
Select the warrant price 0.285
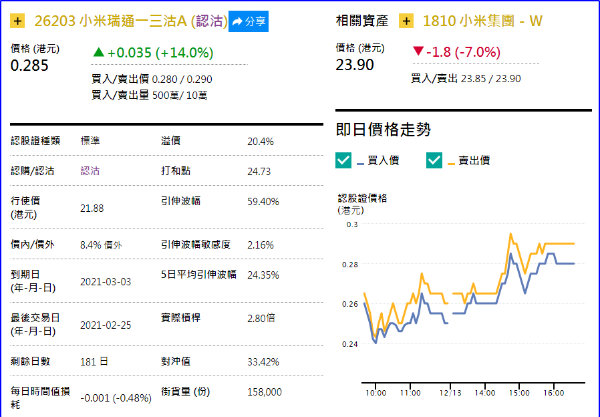[29, 65]
